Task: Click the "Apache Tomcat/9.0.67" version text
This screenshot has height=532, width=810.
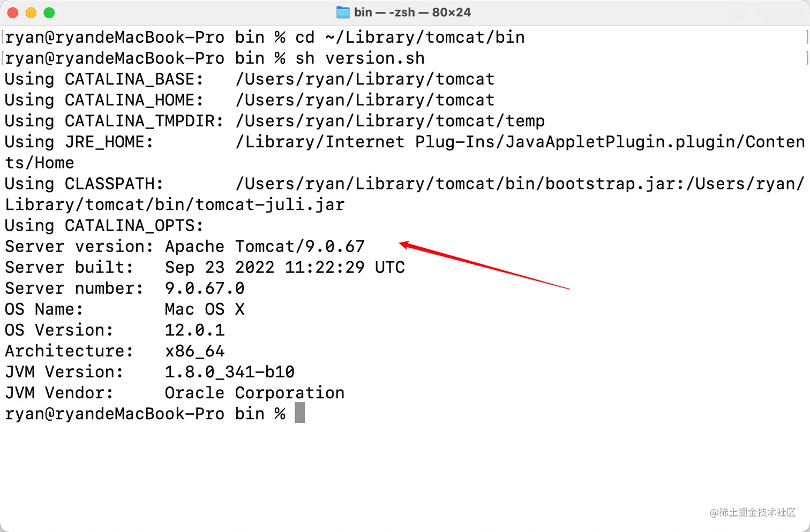Action: tap(265, 246)
